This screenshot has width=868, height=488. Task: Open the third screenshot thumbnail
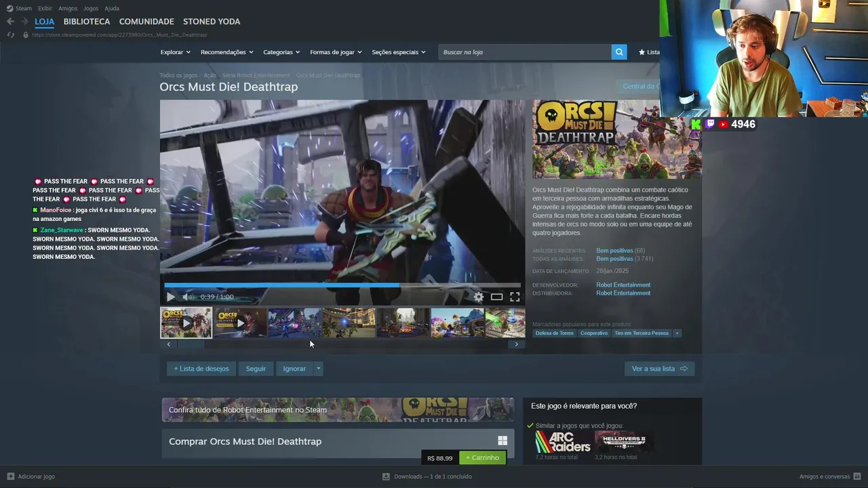(x=295, y=323)
